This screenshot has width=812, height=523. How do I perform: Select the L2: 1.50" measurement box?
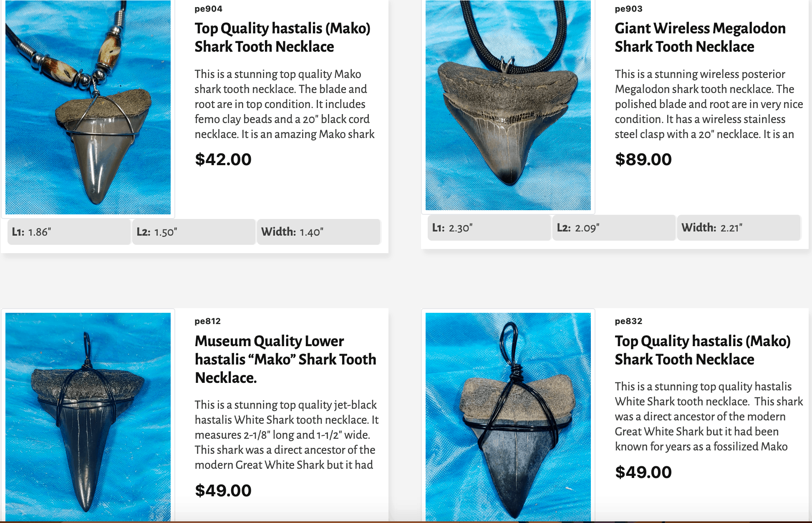[194, 232]
